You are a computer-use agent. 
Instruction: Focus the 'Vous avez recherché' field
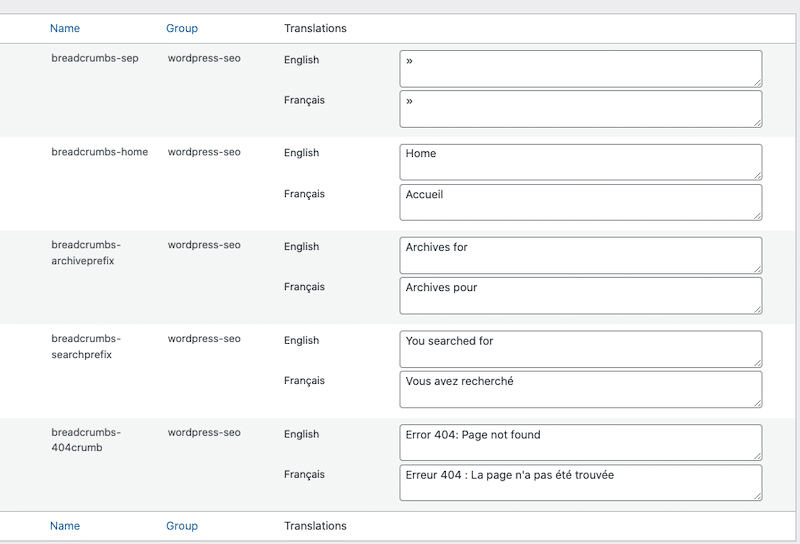coord(581,389)
